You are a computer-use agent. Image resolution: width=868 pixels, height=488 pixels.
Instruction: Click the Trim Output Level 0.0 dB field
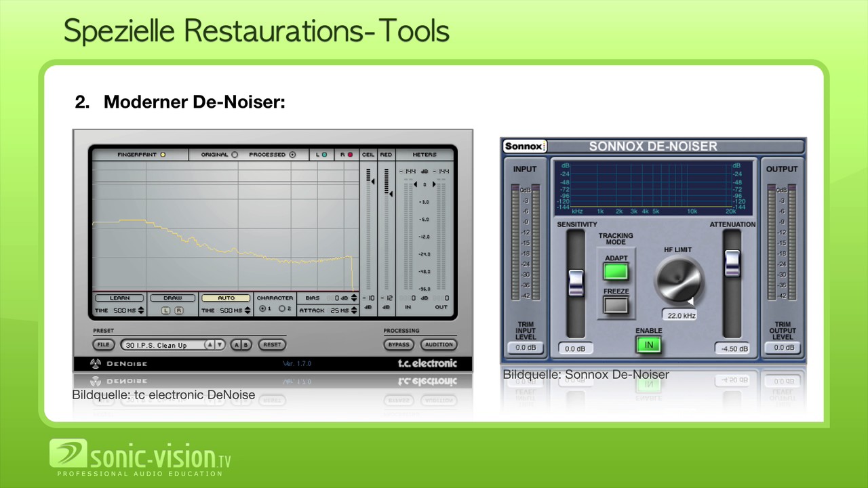[x=783, y=348]
